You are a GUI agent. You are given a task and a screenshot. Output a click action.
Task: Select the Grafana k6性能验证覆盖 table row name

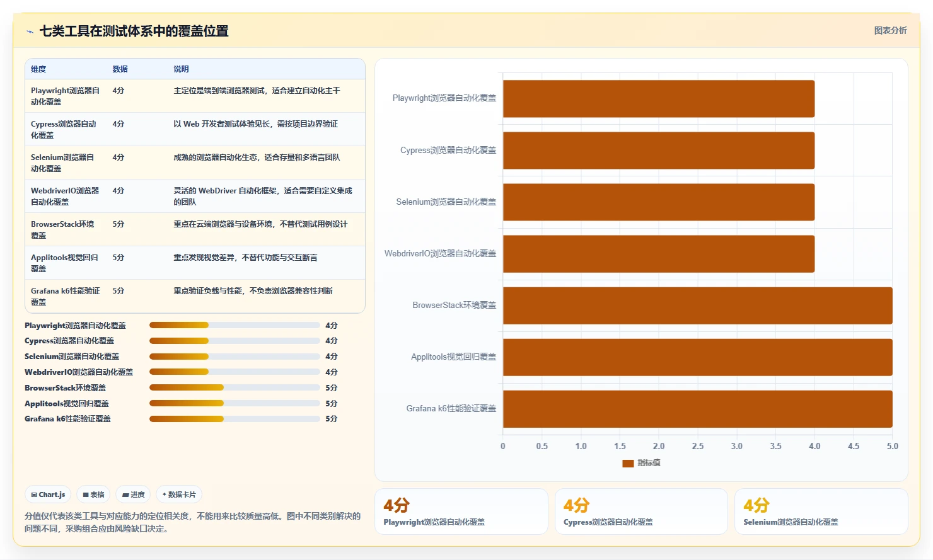tap(66, 296)
